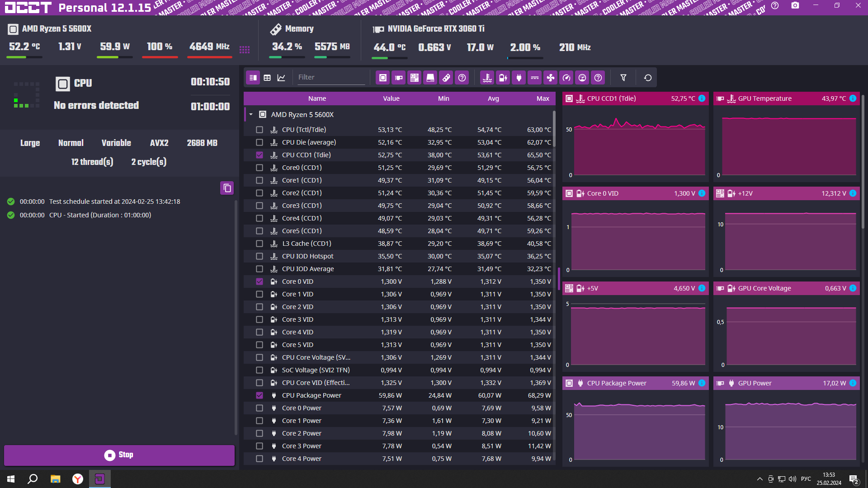Collapse the AMD Ryzen 5 5600X group
The height and width of the screenshot is (488, 868).
(x=251, y=115)
